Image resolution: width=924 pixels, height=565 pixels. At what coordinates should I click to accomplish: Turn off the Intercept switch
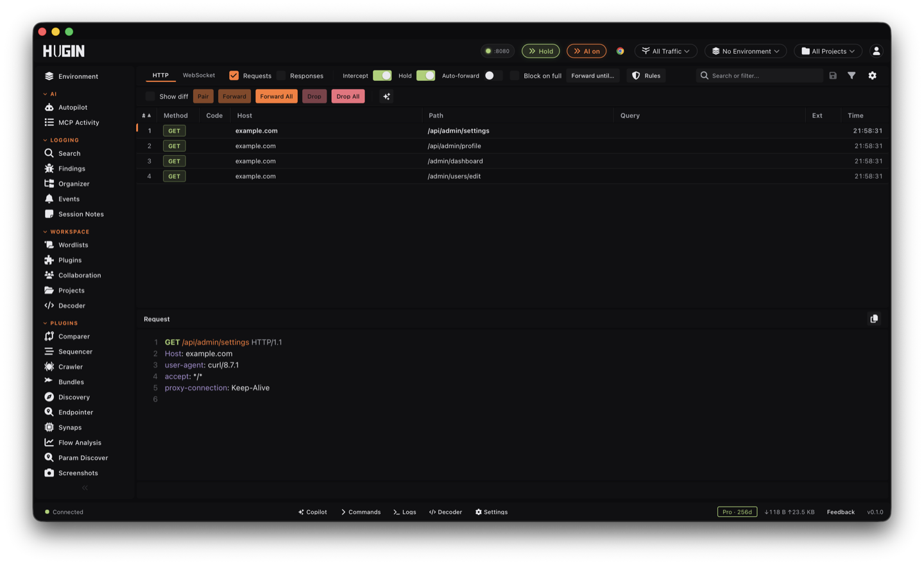coord(382,76)
